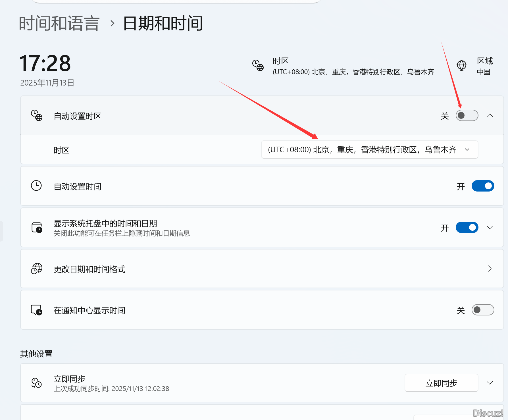Click the 立即同步 button
This screenshot has width=508, height=420.
pos(441,383)
